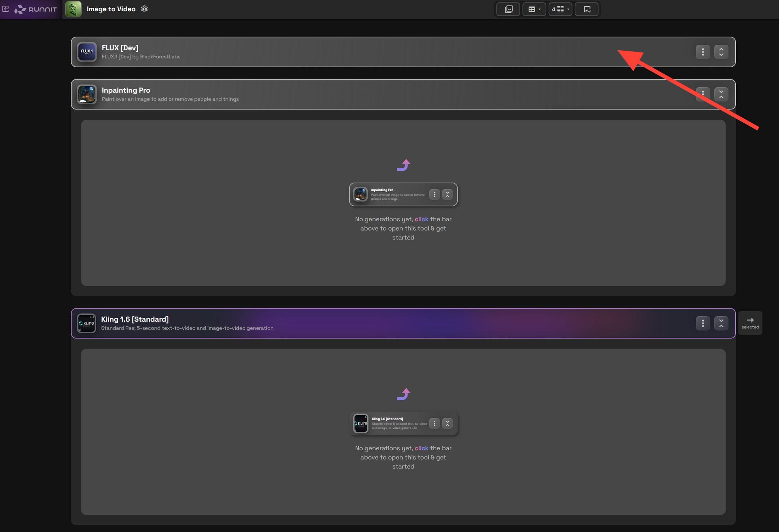
Task: Click the arrow button labeled selected
Action: click(750, 323)
